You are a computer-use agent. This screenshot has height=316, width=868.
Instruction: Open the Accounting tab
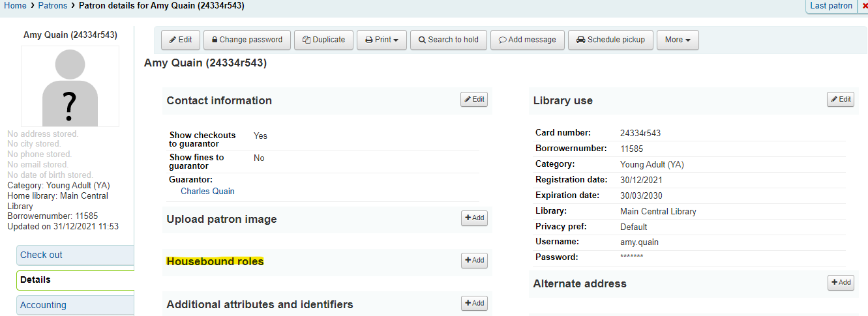75,305
